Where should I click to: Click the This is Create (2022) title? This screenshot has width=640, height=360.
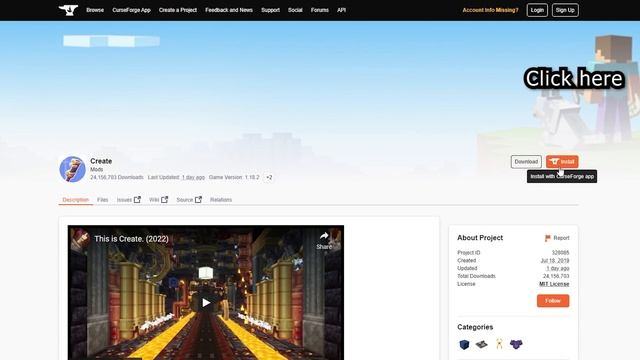click(x=131, y=239)
